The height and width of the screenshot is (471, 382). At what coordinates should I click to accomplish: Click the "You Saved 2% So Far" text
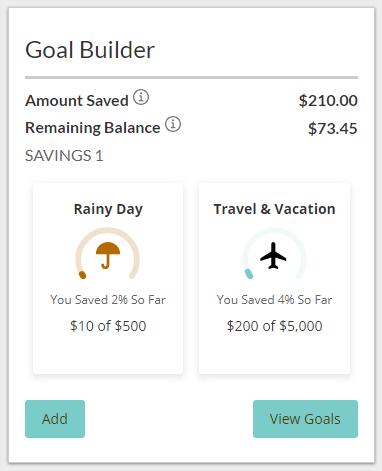point(108,300)
